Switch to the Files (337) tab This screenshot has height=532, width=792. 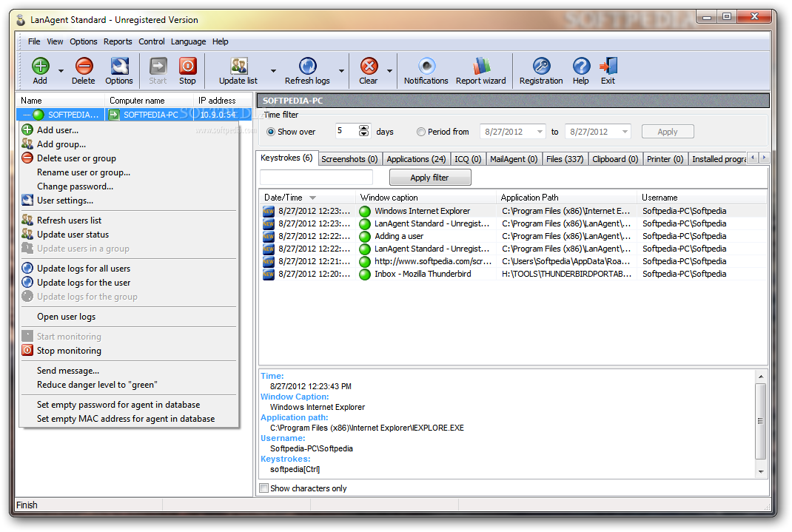pyautogui.click(x=565, y=159)
